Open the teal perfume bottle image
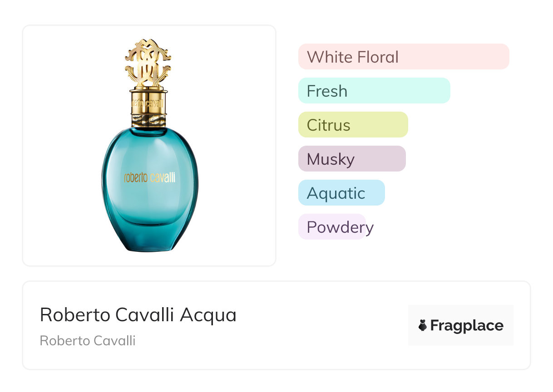This screenshot has height=392, width=553. click(x=149, y=191)
